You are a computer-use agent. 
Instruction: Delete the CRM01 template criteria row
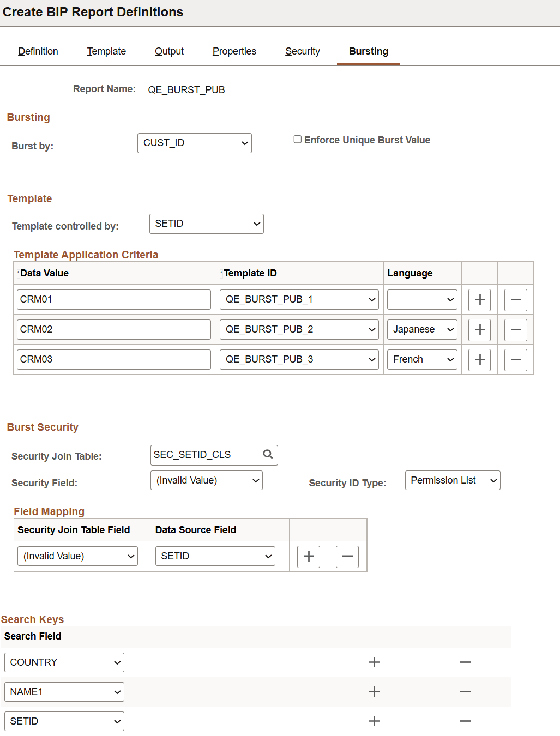[x=515, y=299]
